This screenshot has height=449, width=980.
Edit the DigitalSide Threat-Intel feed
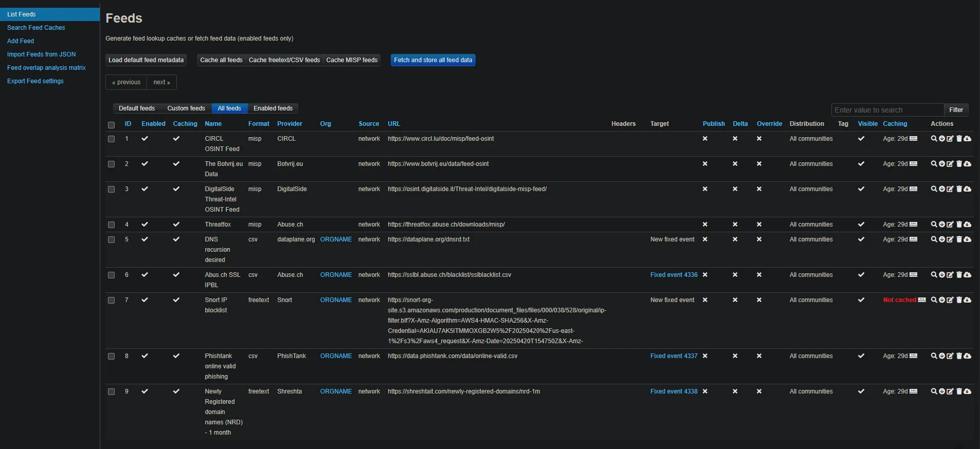[950, 189]
